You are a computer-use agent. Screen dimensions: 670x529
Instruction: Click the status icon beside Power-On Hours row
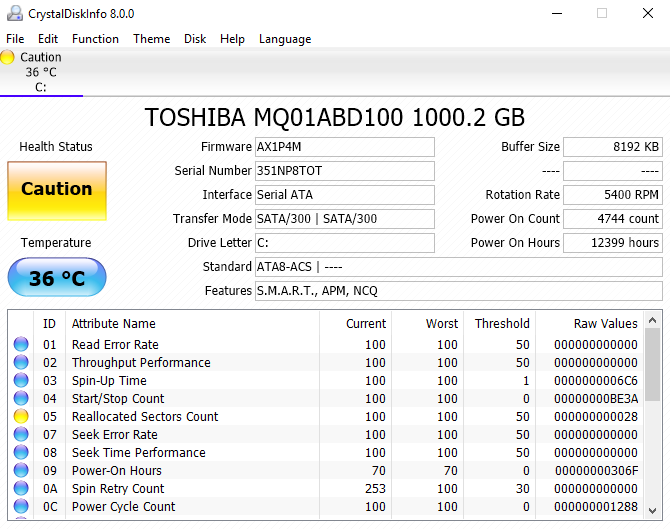click(x=21, y=470)
